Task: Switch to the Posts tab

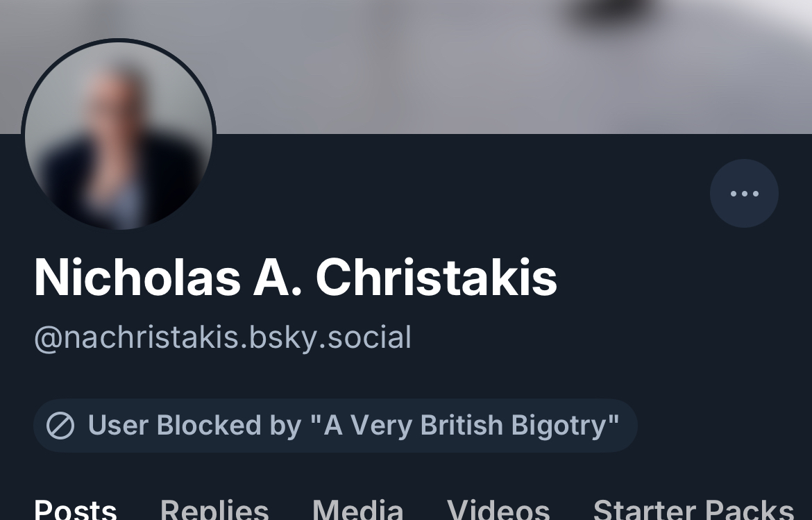Action: [75, 510]
